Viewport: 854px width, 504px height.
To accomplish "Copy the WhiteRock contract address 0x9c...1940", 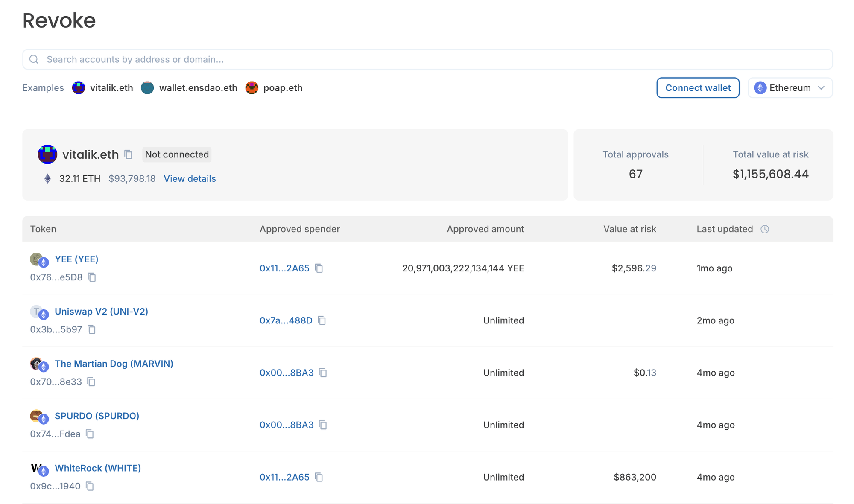I will pos(90,486).
